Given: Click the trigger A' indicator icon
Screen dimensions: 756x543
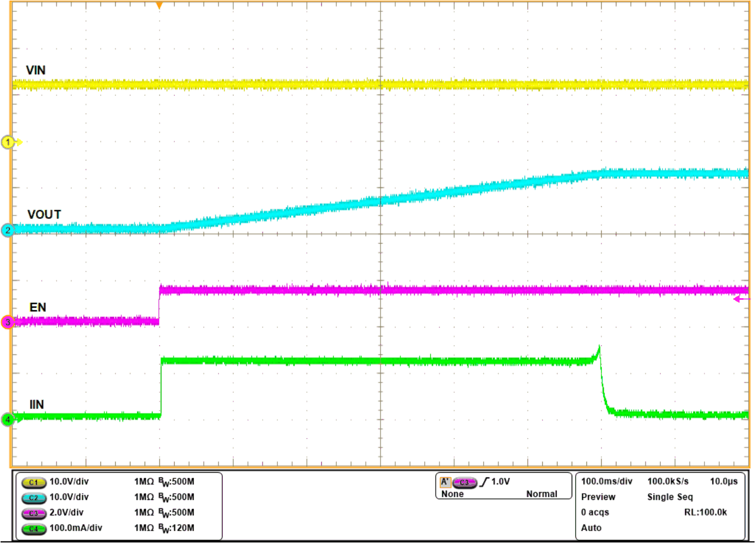Looking at the screenshot, I should point(445,482).
